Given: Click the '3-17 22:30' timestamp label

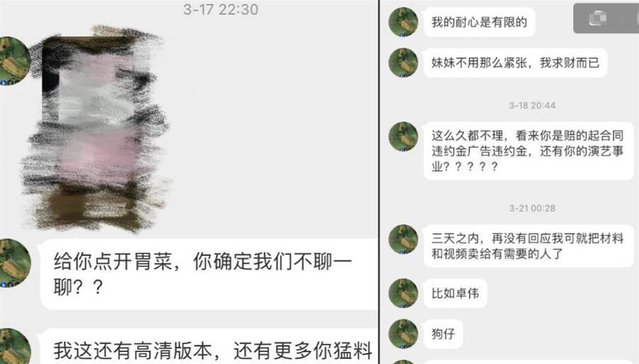Looking at the screenshot, I should pos(221,9).
